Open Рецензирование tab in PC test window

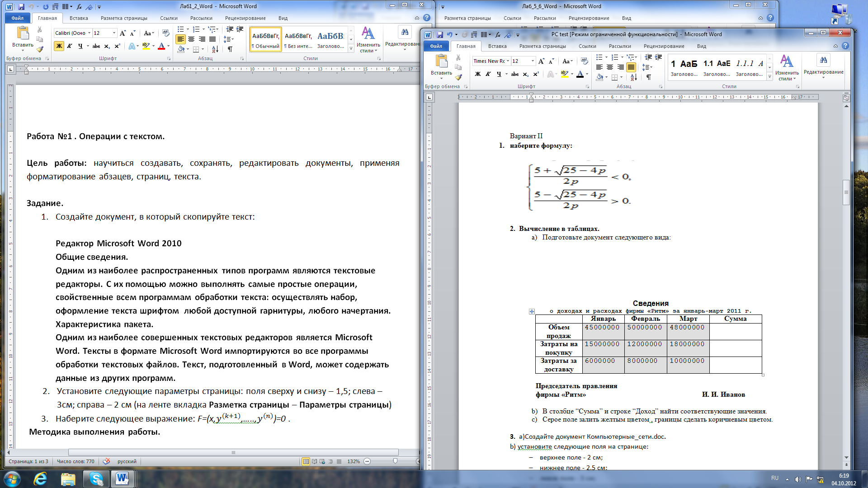(x=664, y=46)
